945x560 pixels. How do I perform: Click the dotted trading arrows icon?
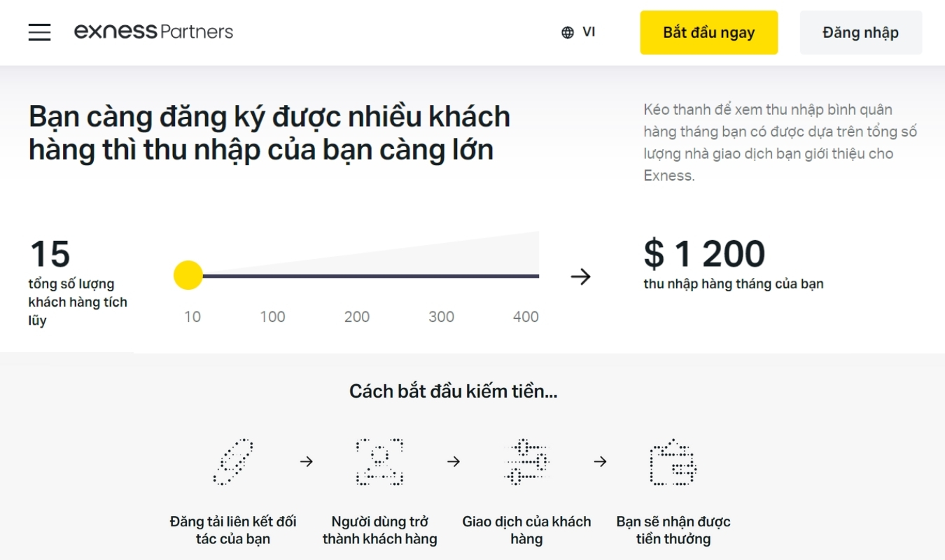[x=526, y=462]
